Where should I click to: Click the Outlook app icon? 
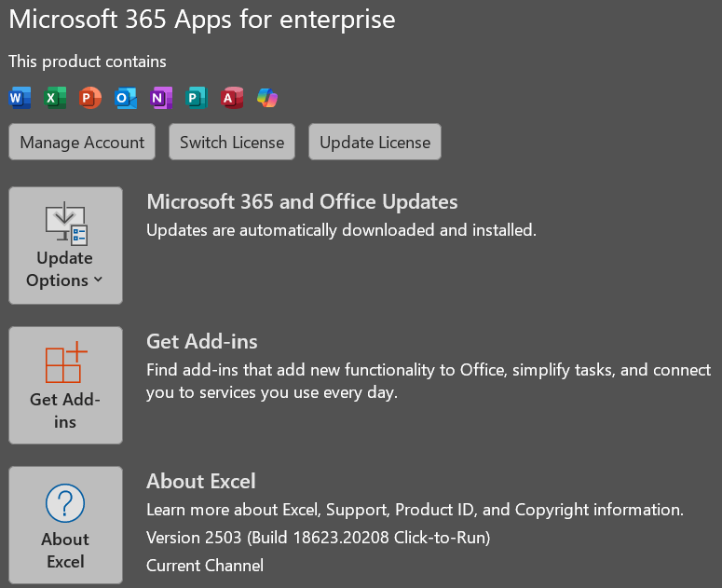(126, 98)
